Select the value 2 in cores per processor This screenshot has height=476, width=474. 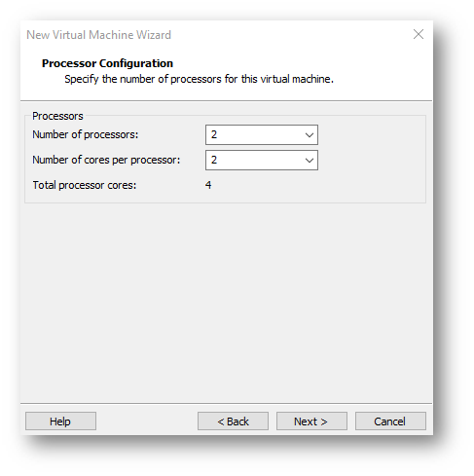pyautogui.click(x=214, y=160)
